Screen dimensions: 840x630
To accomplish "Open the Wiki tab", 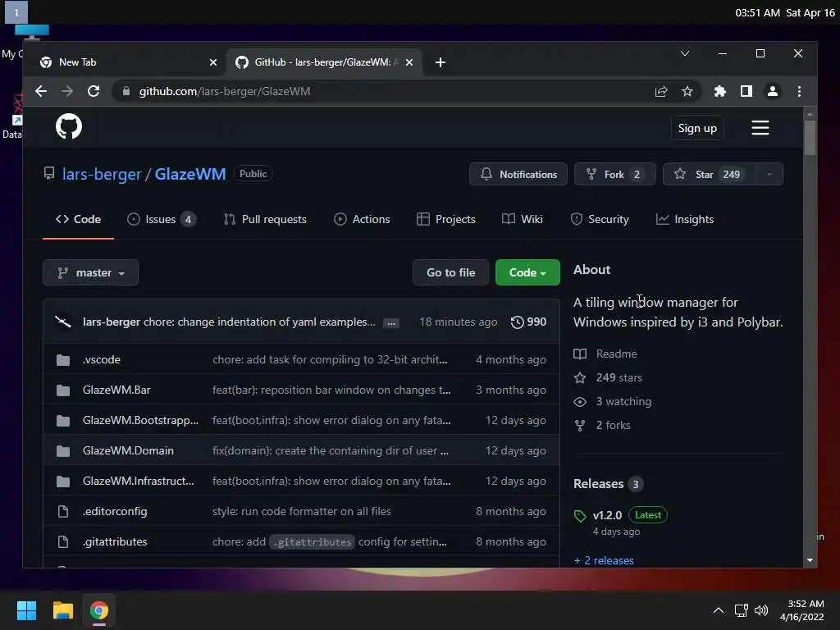I will coord(523,219).
